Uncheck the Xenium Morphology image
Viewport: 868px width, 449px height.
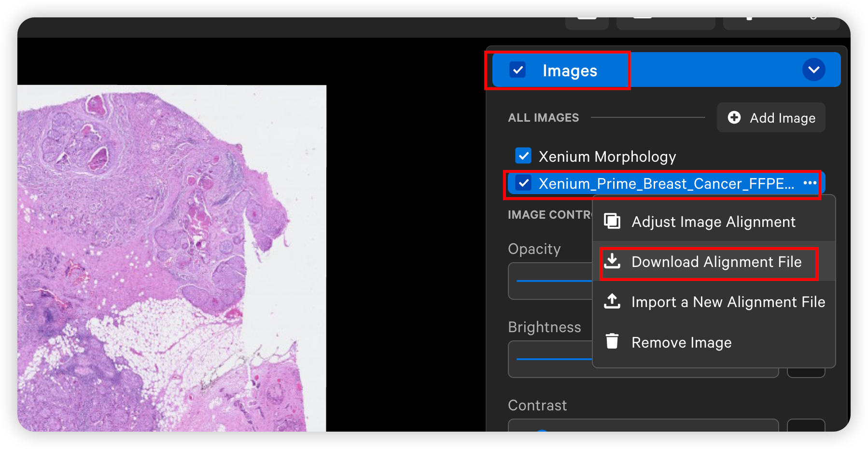(x=523, y=156)
